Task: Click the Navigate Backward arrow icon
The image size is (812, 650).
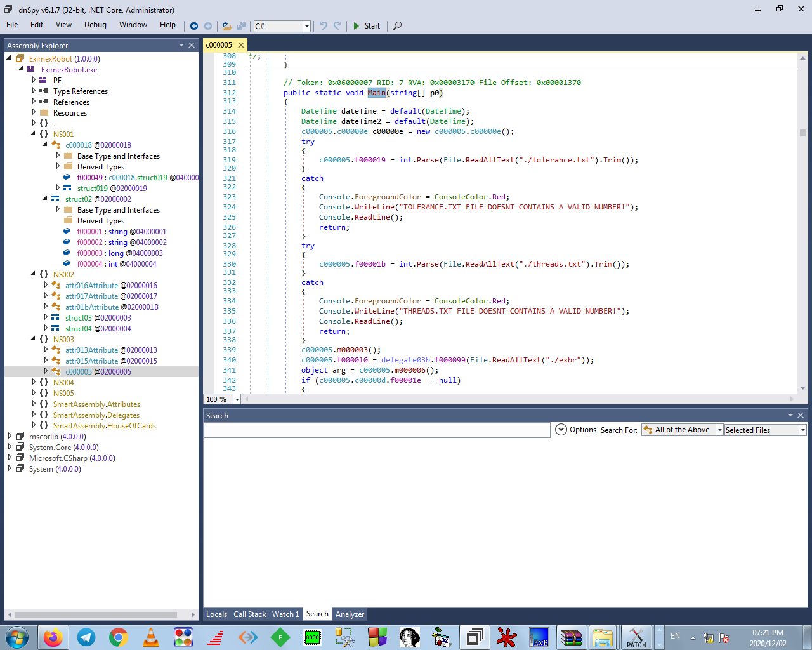Action: (x=194, y=26)
